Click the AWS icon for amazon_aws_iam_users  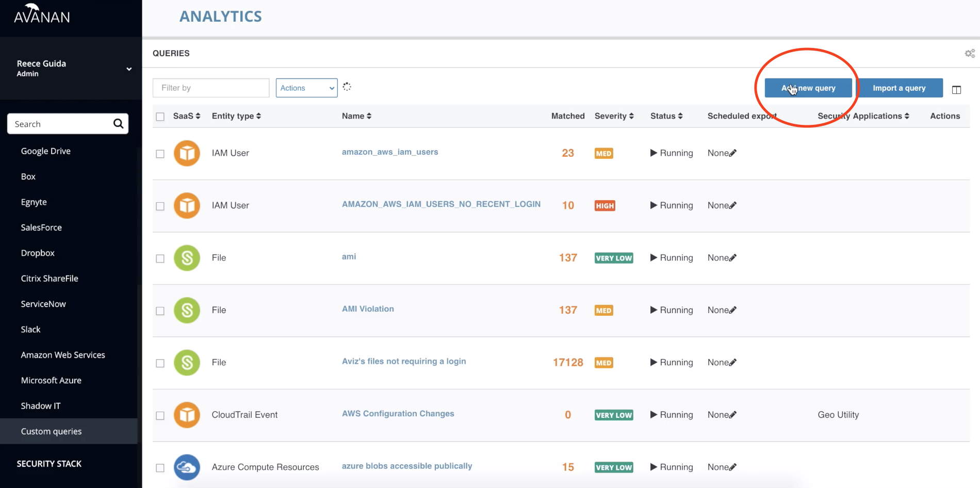coord(187,153)
